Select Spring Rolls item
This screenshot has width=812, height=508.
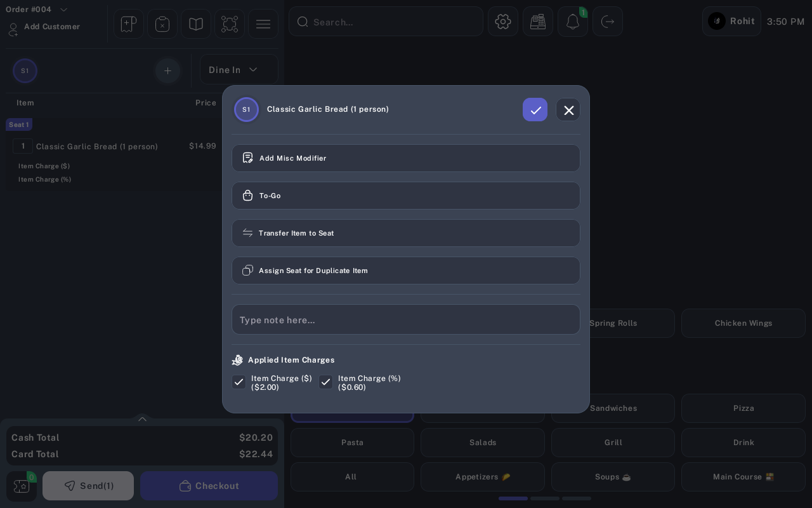(x=613, y=323)
